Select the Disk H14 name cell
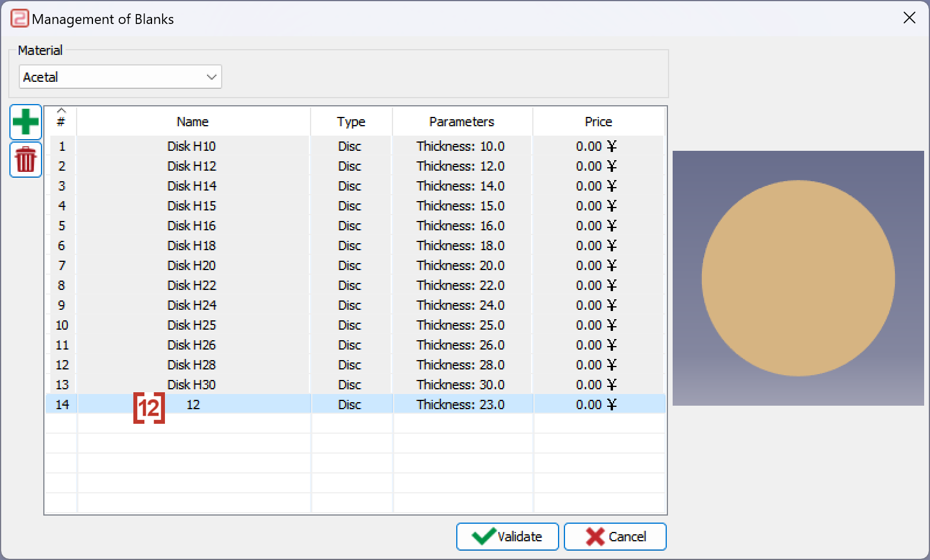The image size is (930, 560). [x=193, y=186]
